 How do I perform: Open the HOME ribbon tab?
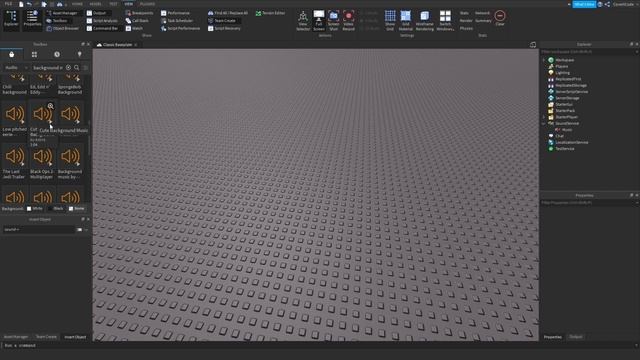(x=77, y=4)
